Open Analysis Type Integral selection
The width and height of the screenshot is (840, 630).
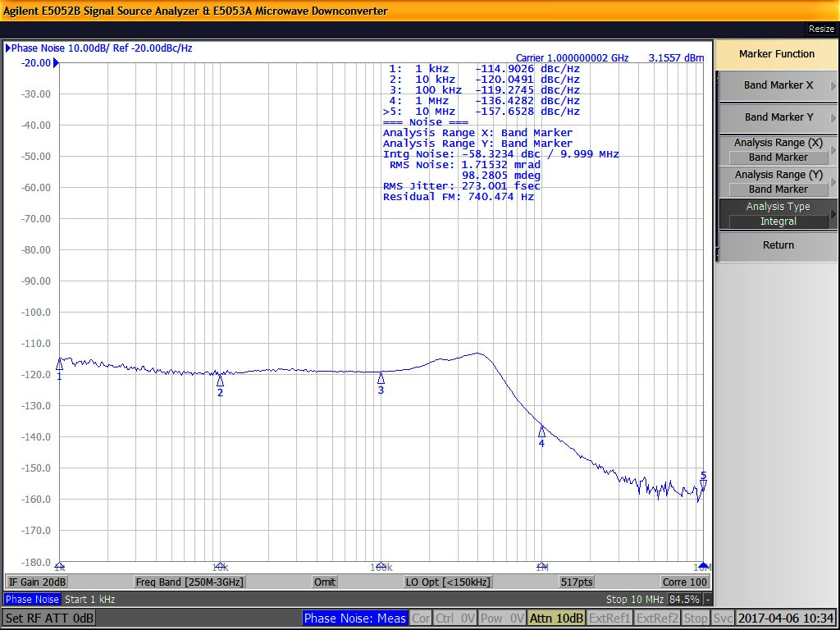coord(778,214)
